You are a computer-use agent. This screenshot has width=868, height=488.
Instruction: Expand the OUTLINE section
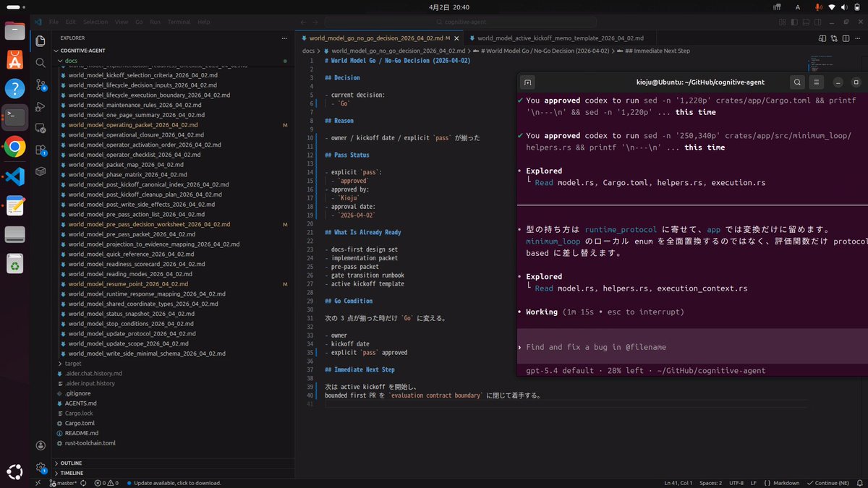pos(71,463)
